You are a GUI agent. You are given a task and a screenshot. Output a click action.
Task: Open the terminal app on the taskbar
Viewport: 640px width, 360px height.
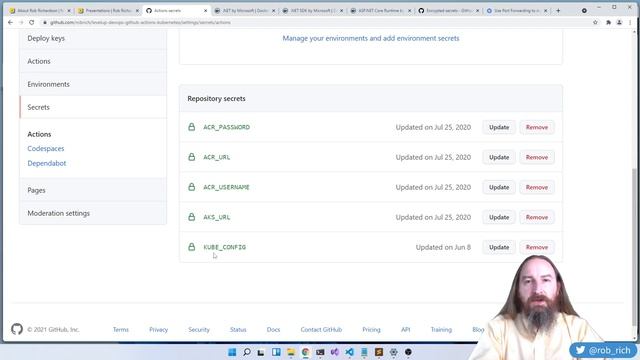pos(320,352)
